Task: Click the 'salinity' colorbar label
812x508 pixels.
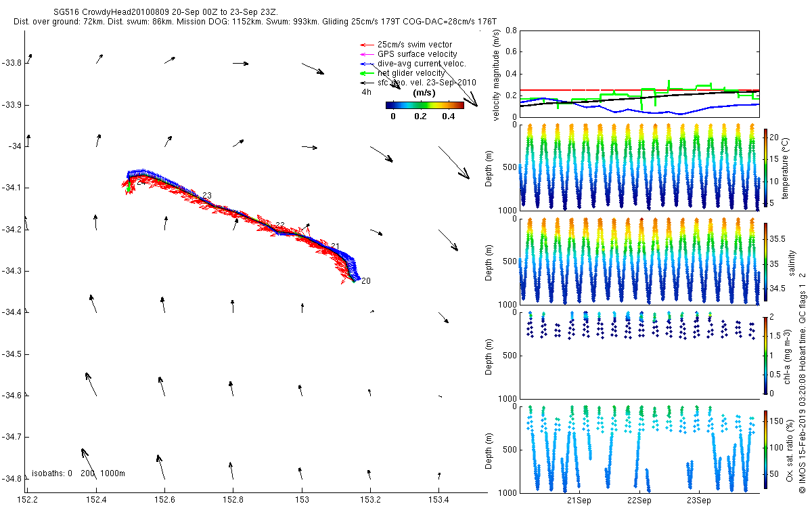Action: coord(792,261)
